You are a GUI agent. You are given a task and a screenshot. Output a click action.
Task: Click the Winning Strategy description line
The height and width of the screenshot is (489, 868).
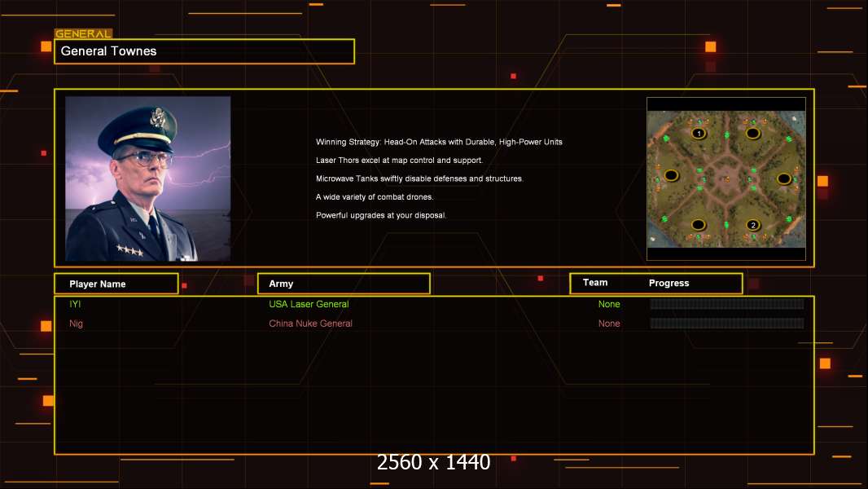439,142
